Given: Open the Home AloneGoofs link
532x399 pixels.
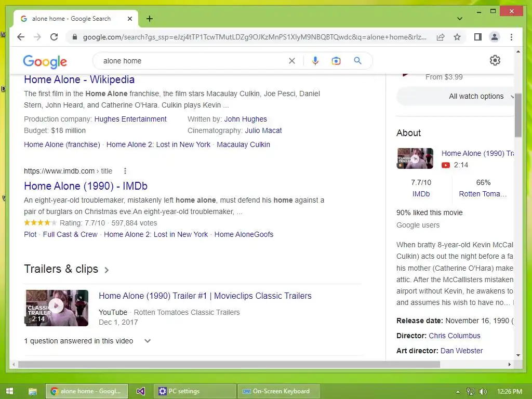Looking at the screenshot, I should (244, 234).
